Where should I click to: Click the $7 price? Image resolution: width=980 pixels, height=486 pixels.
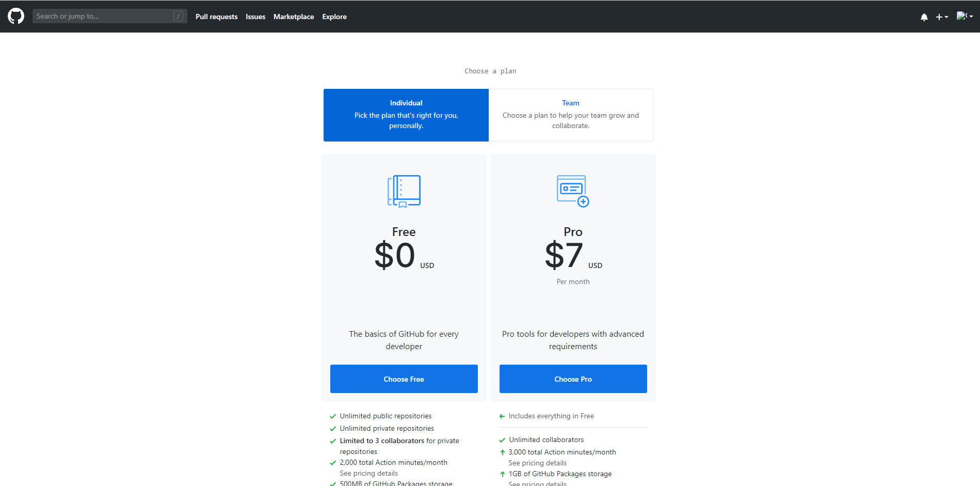point(564,255)
